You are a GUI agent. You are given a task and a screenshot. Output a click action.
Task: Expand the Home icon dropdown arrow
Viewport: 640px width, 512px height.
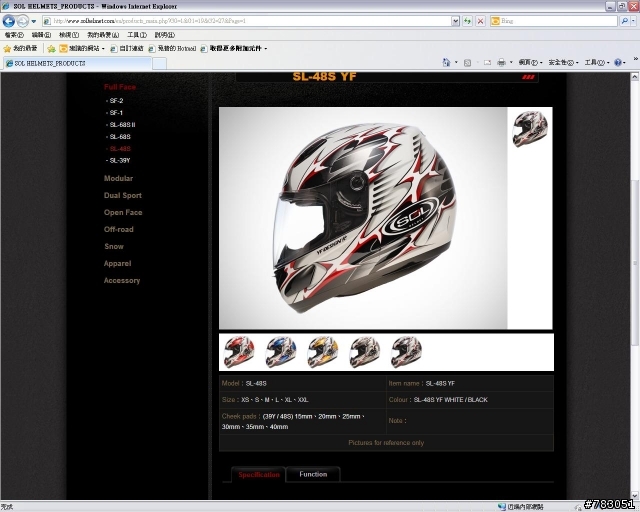[456, 62]
